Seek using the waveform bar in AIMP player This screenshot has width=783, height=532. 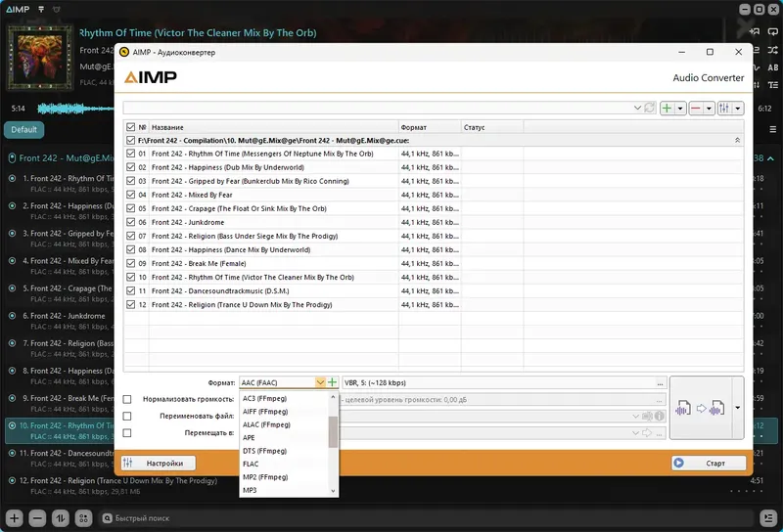click(76, 109)
